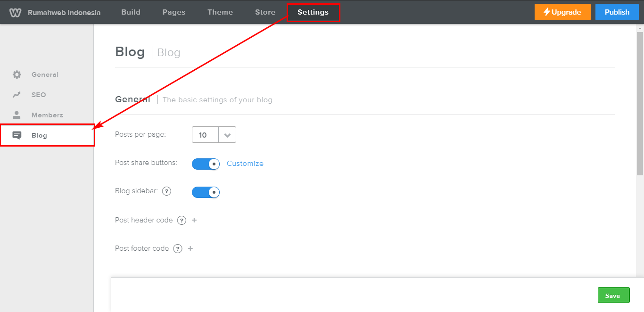This screenshot has height=312, width=644.
Task: Open the Store tab
Action: (265, 12)
